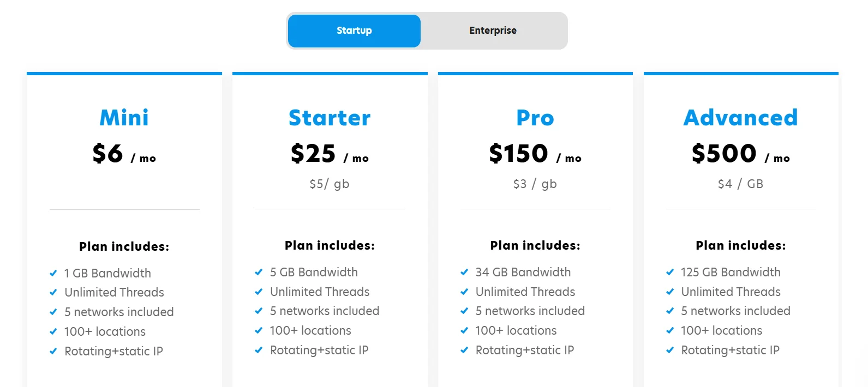Click the Advanced plan heading

(x=740, y=118)
